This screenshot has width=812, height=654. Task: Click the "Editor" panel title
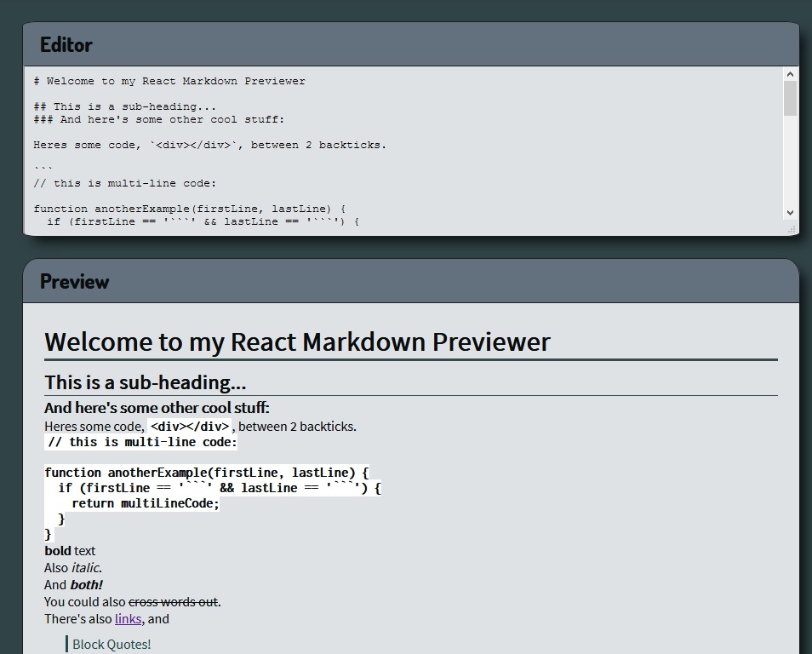(x=66, y=44)
